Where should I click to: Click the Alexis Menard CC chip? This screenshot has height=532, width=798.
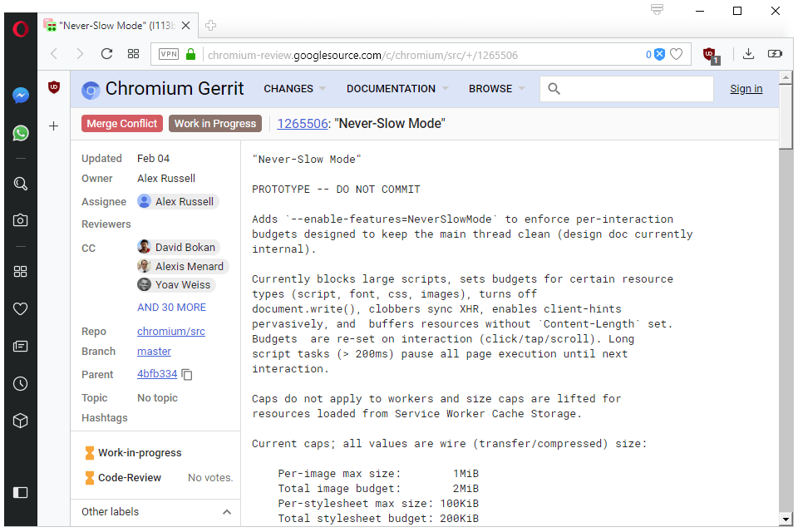click(183, 266)
